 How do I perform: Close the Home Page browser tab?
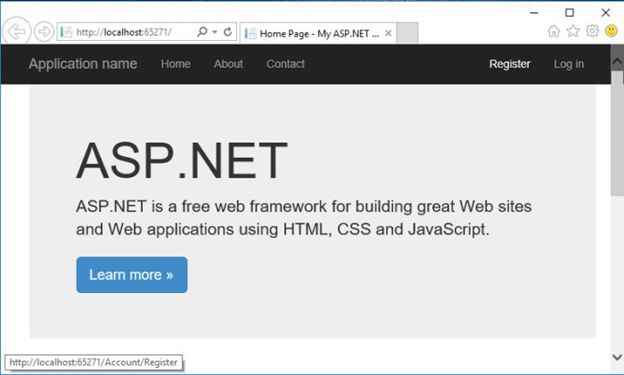tap(388, 33)
